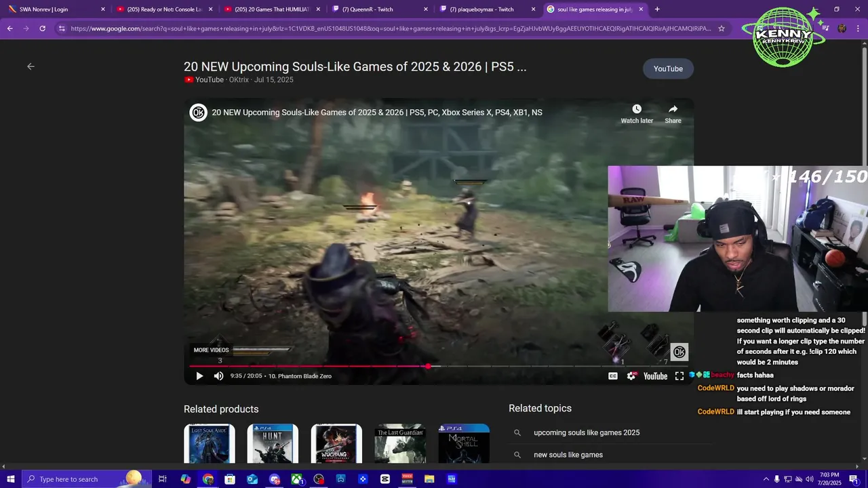Open File Explorer from the taskbar
This screenshot has width=868, height=488.
[x=429, y=479]
